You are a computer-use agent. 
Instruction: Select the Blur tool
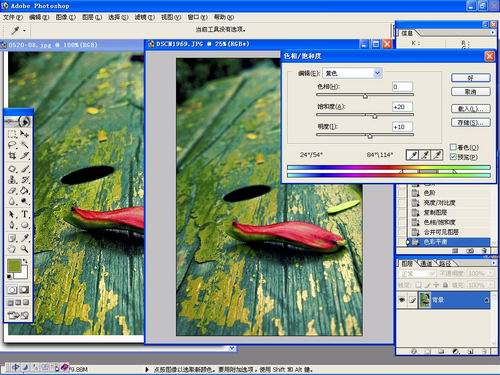tap(12, 201)
